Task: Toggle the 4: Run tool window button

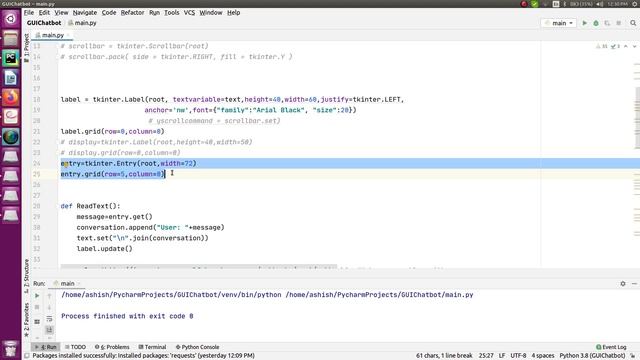Action: [46, 347]
